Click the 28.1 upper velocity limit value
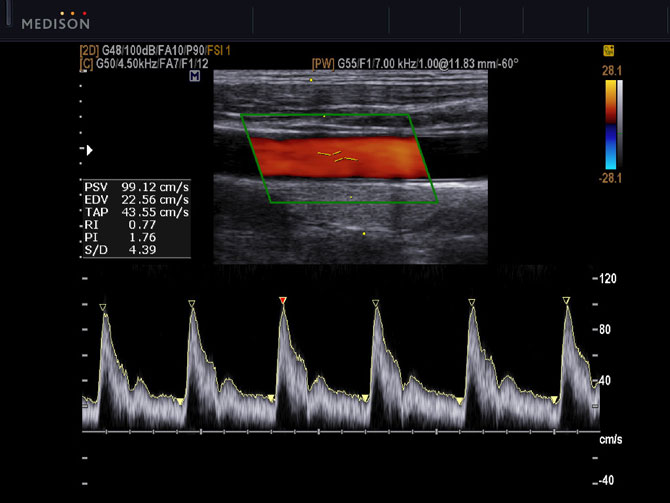670x503 pixels. tap(613, 70)
